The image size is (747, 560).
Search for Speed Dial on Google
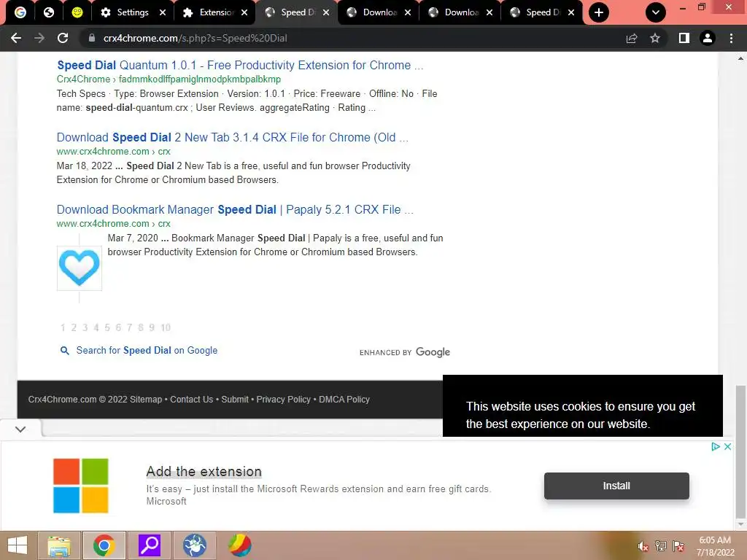click(147, 351)
